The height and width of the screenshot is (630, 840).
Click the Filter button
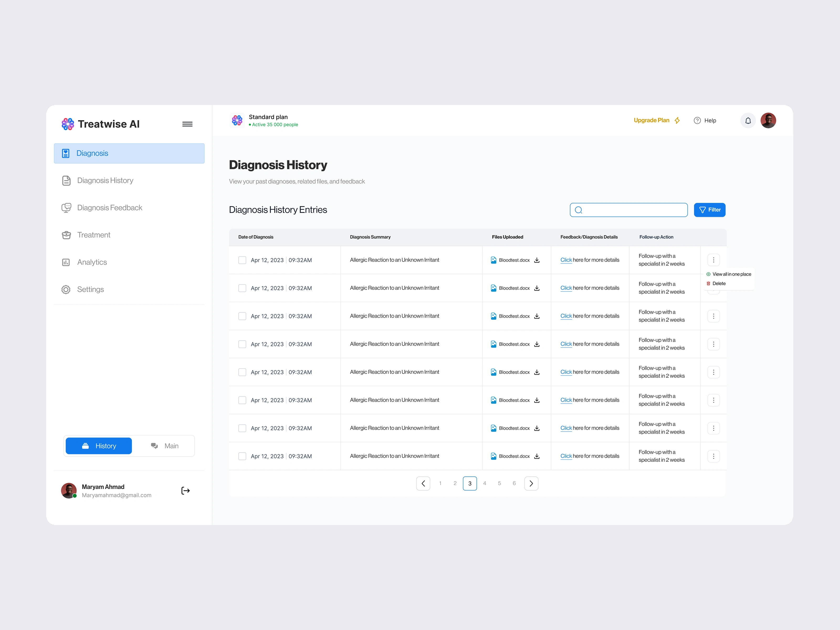(x=709, y=210)
